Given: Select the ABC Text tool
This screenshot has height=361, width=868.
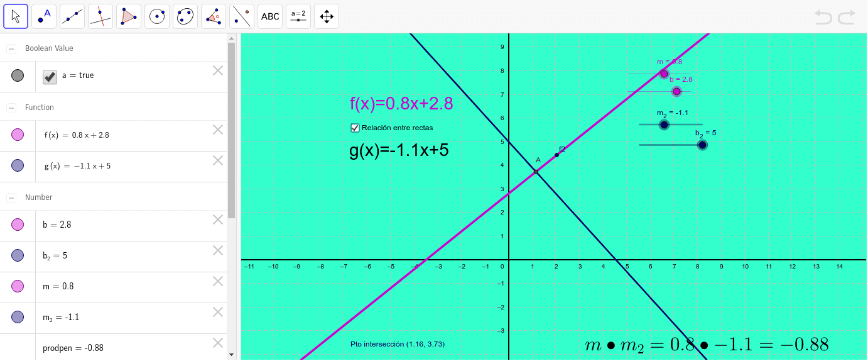Looking at the screenshot, I should pos(270,16).
